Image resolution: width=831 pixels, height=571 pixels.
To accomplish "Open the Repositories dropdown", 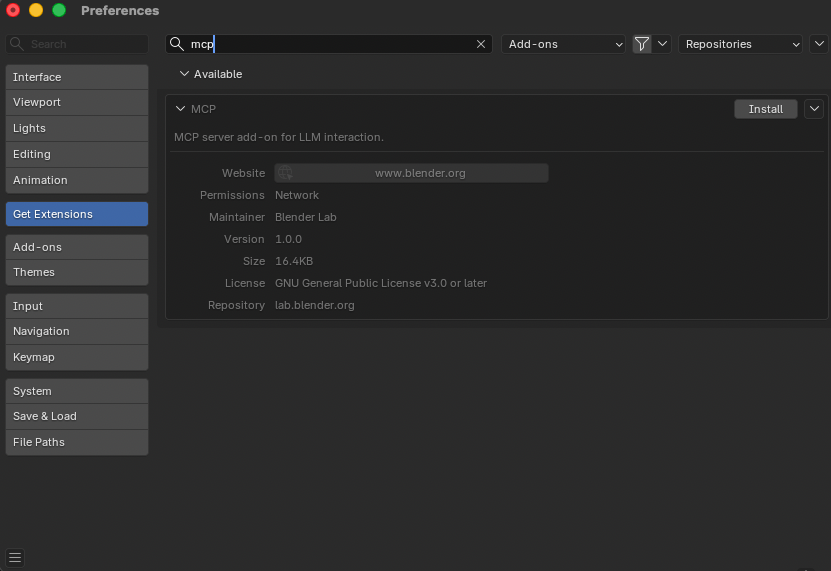I will pos(740,44).
